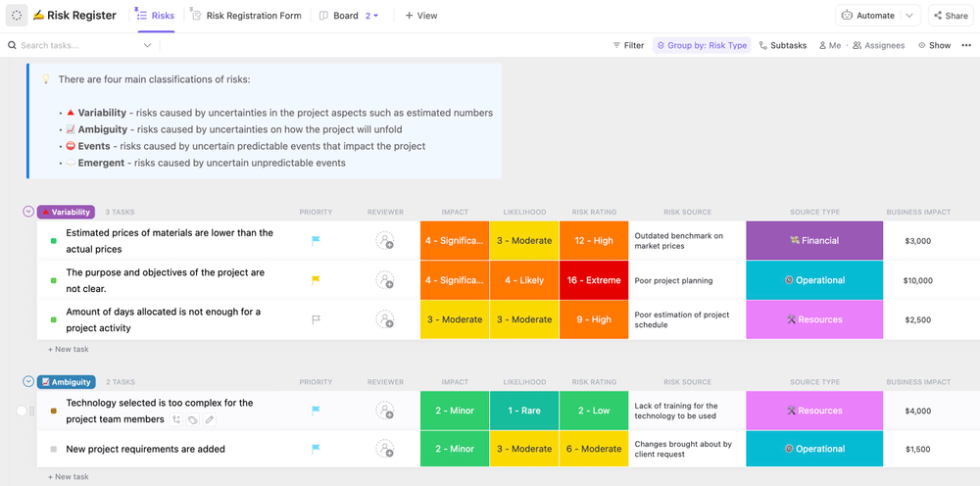Click the Search tasks input field

[x=78, y=45]
